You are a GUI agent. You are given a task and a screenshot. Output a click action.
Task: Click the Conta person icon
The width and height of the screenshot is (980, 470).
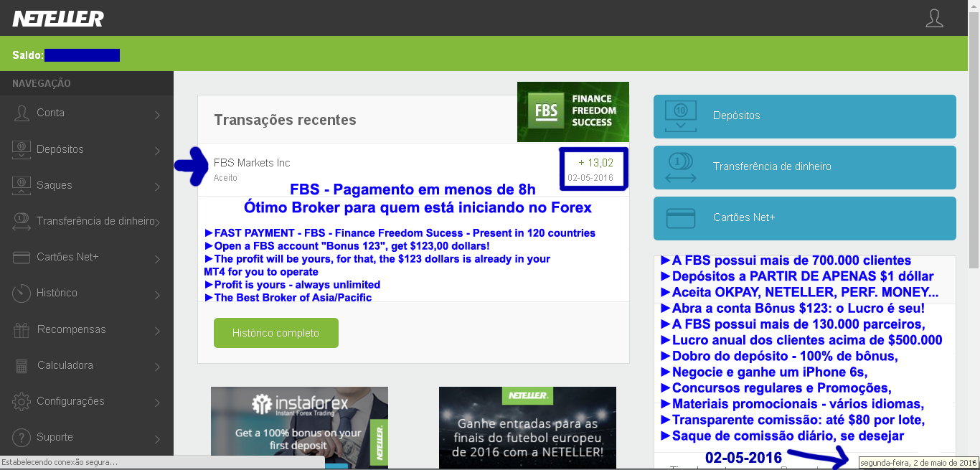(22, 113)
